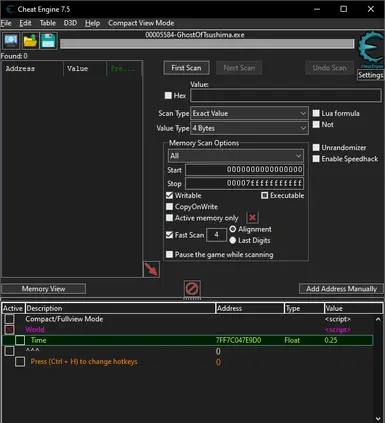Open the Scan Type dropdown
The height and width of the screenshot is (423, 385).
(249, 113)
